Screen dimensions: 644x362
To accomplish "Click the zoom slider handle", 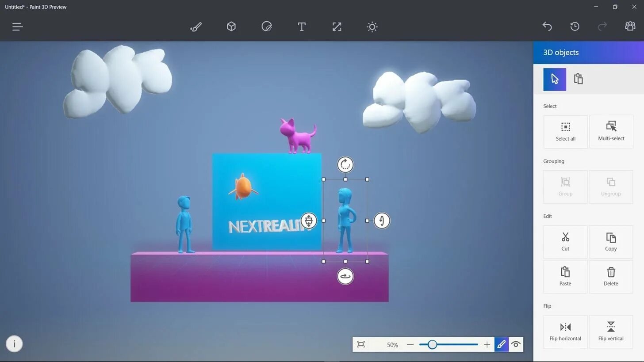I will (432, 345).
